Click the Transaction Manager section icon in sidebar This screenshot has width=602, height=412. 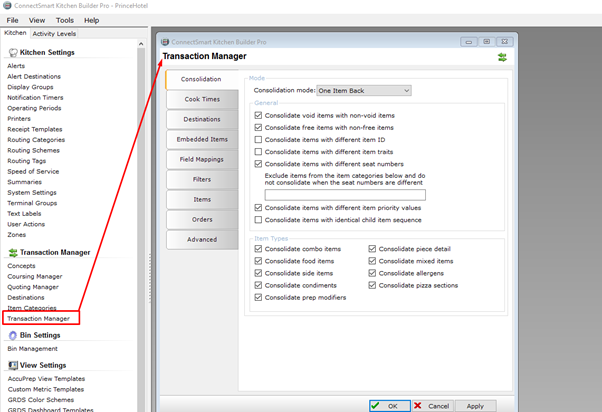click(13, 254)
